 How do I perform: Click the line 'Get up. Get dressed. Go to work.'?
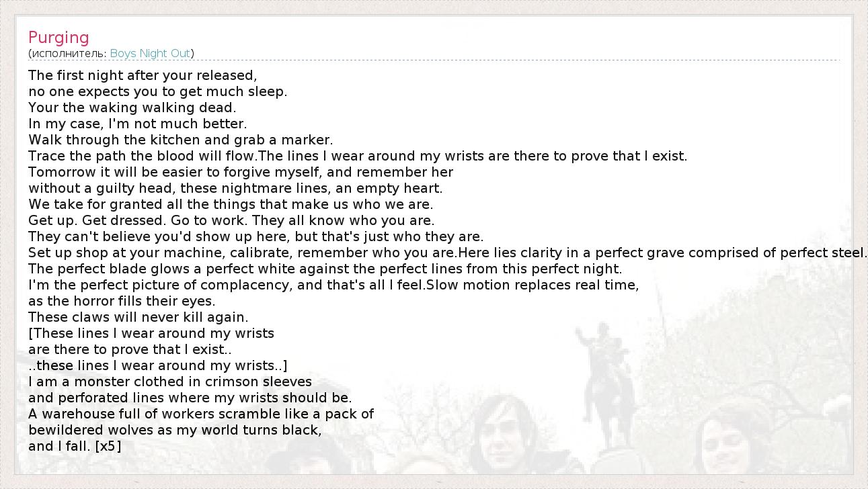(231, 220)
